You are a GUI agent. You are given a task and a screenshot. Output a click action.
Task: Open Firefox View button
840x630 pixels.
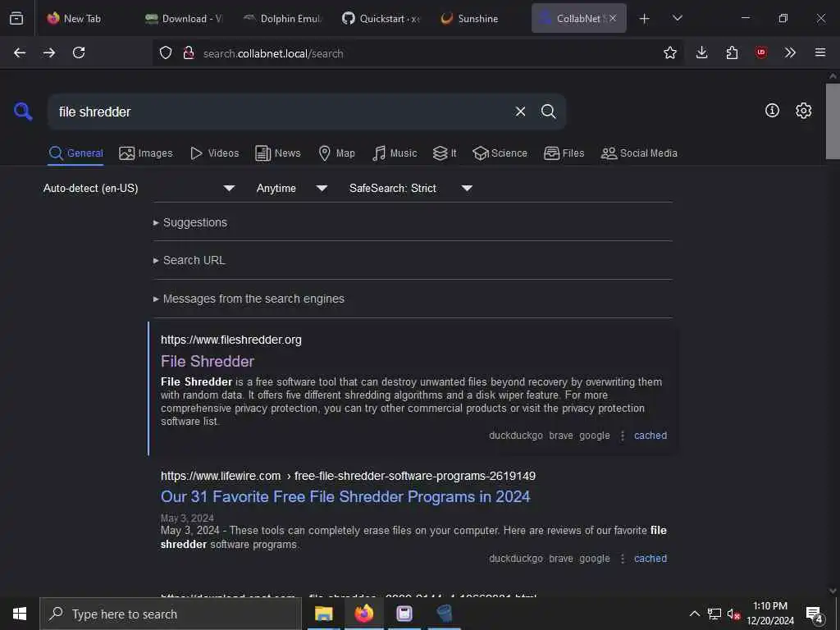[x=16, y=18]
